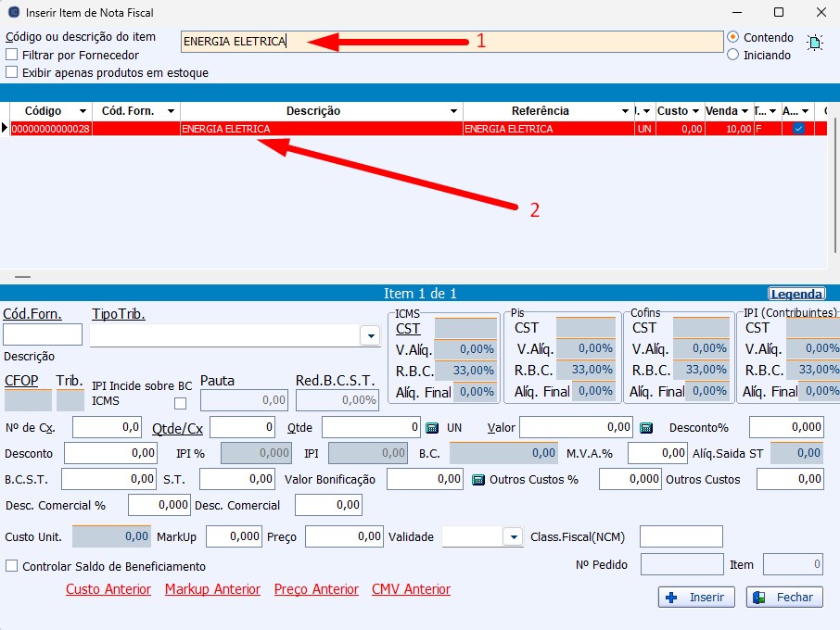Image resolution: width=840 pixels, height=630 pixels.
Task: Maximize the Inserir Item window
Action: coord(779,13)
